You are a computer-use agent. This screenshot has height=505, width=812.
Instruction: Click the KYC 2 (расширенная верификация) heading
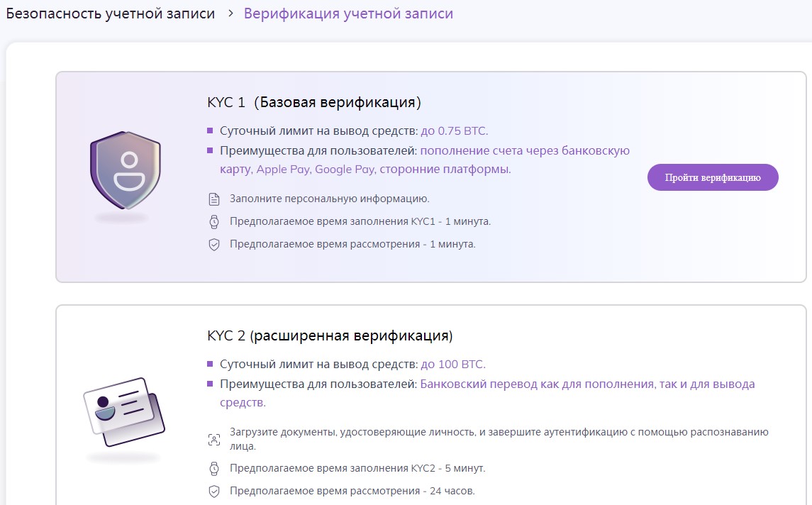pyautogui.click(x=330, y=335)
